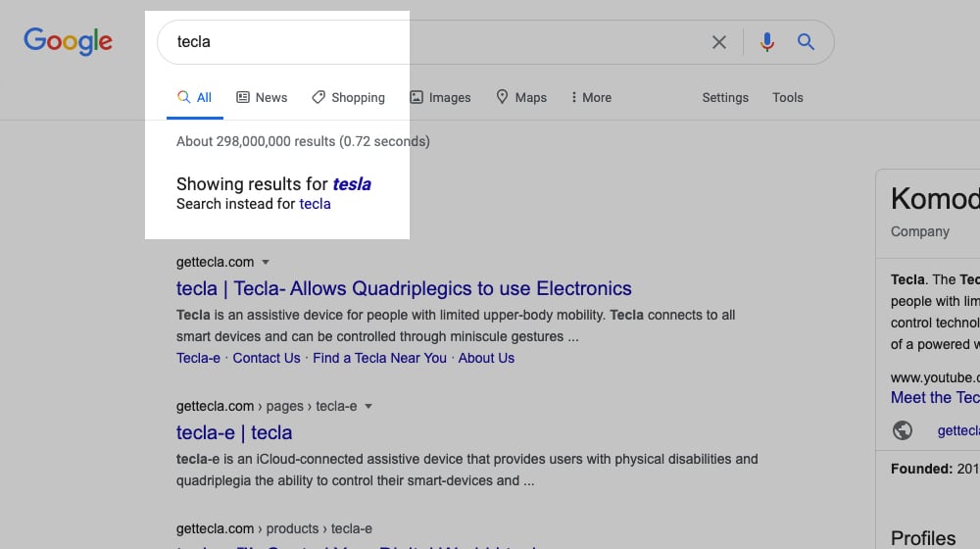This screenshot has height=549, width=980.
Task: Open the Google logo homepage
Action: tap(69, 41)
